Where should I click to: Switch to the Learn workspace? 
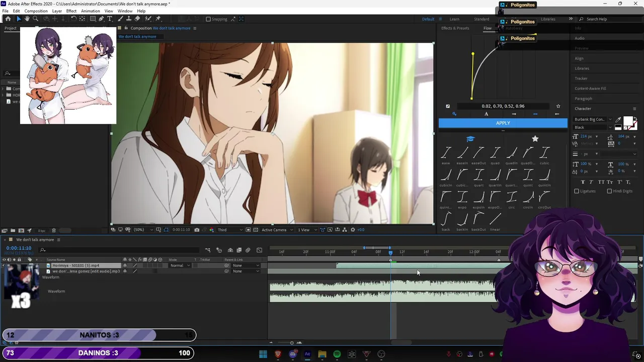[454, 19]
